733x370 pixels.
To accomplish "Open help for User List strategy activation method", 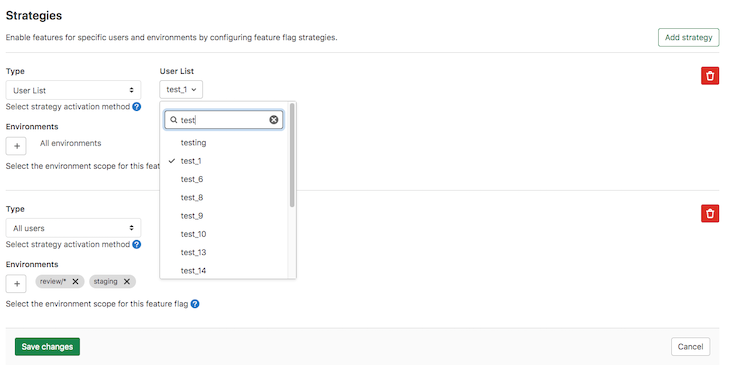I will point(137,107).
